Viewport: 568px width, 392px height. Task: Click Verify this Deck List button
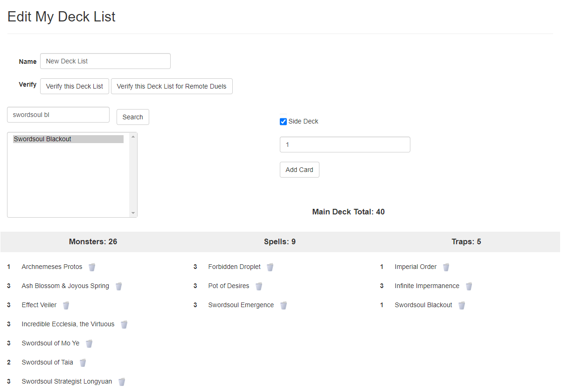[75, 86]
